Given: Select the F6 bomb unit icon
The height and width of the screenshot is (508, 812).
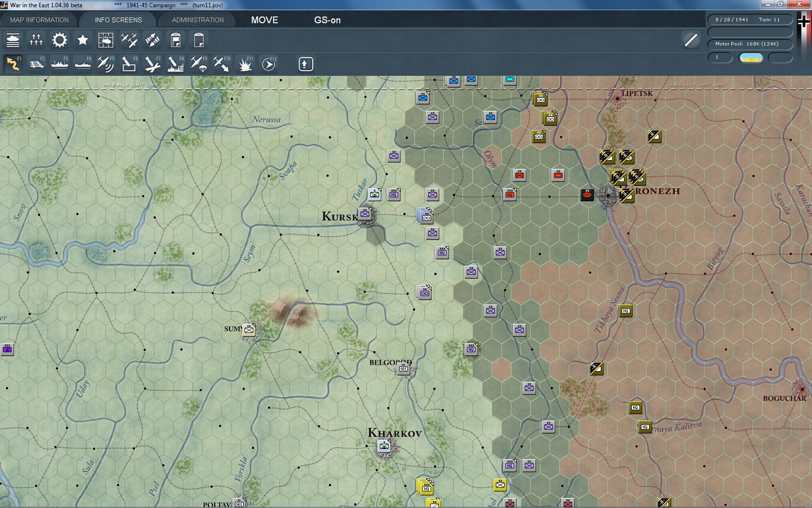Looking at the screenshot, I should (x=129, y=64).
